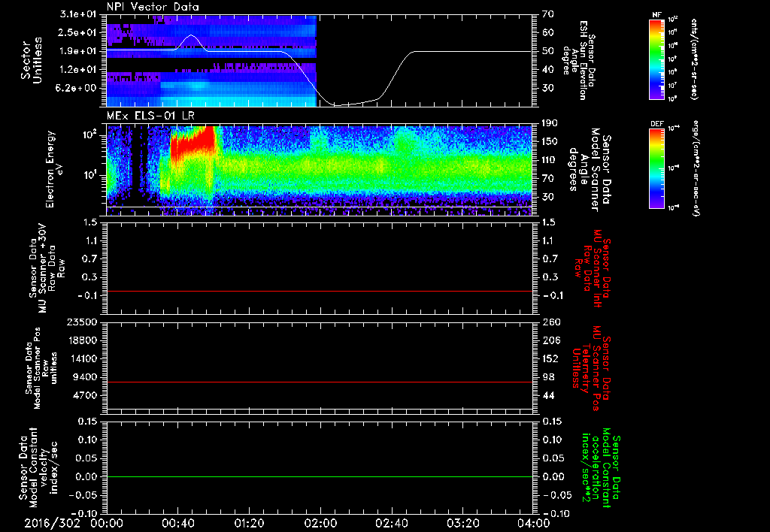Click the DEF color scale bar
This screenshot has height=532, width=770.
point(657,168)
